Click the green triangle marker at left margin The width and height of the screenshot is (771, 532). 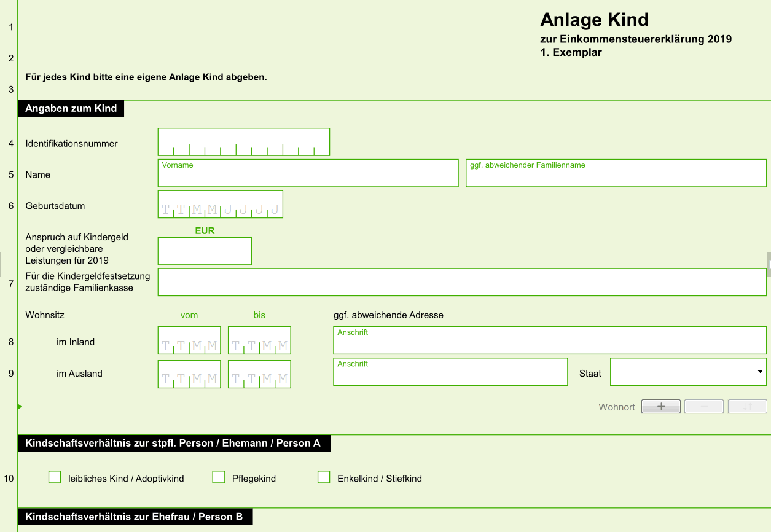click(x=20, y=407)
